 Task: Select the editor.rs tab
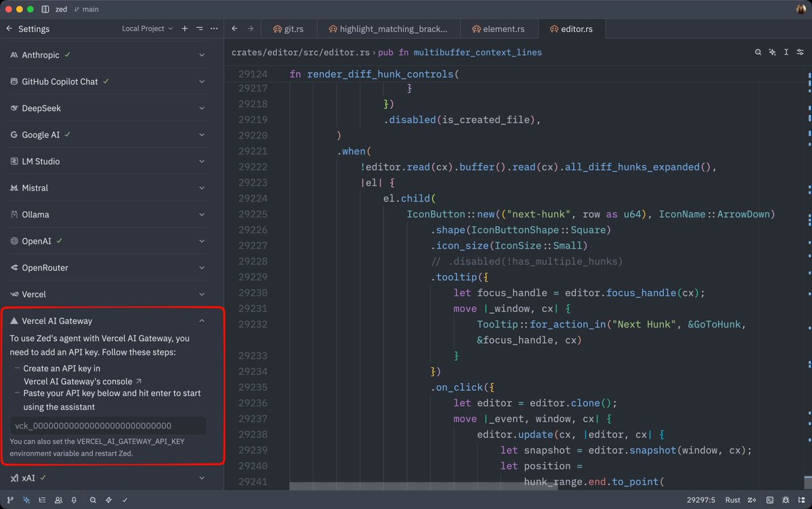coord(572,29)
